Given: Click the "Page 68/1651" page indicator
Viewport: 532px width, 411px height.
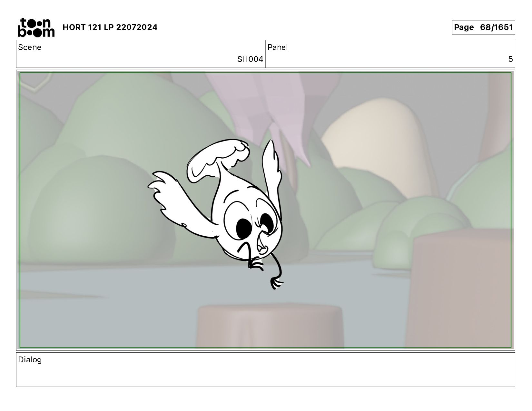Looking at the screenshot, I should point(483,27).
